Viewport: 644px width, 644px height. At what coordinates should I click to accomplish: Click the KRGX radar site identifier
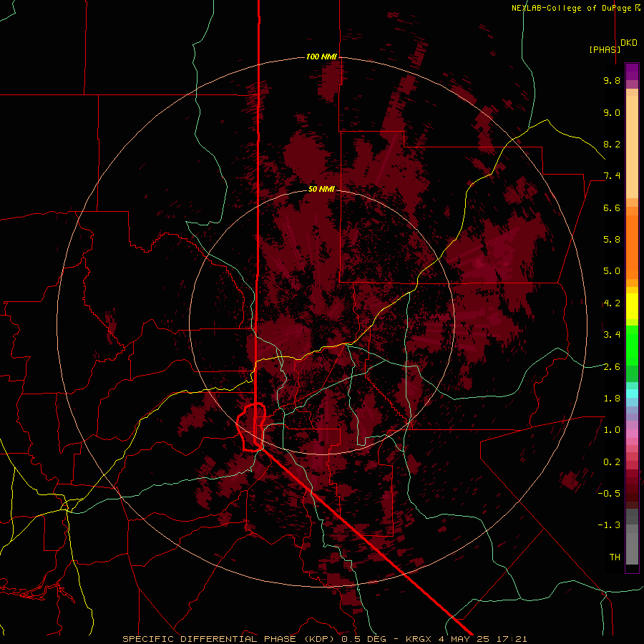coord(419,639)
